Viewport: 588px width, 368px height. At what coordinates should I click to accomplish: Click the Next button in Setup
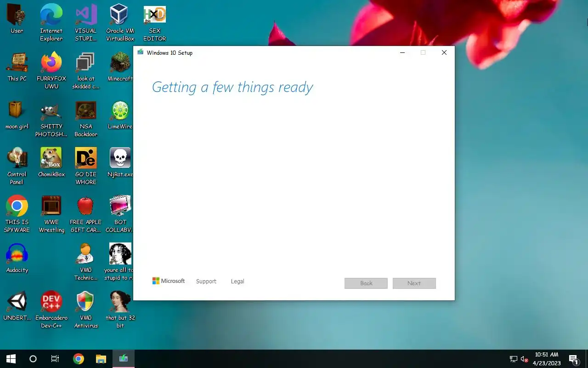[414, 283]
